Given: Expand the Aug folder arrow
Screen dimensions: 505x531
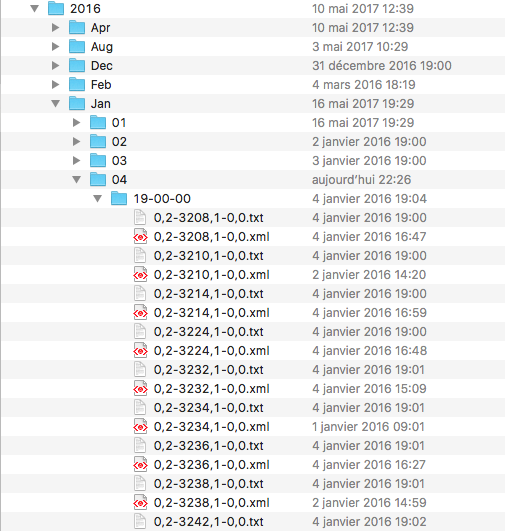Looking at the screenshot, I should point(56,46).
